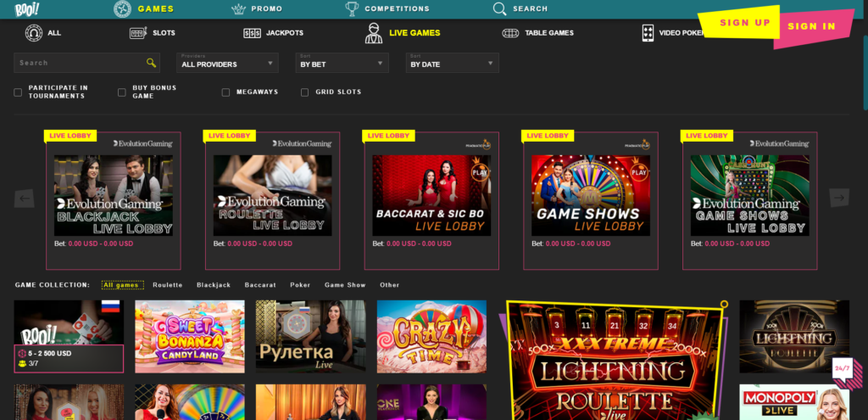Select the Table Games icon

click(x=510, y=33)
